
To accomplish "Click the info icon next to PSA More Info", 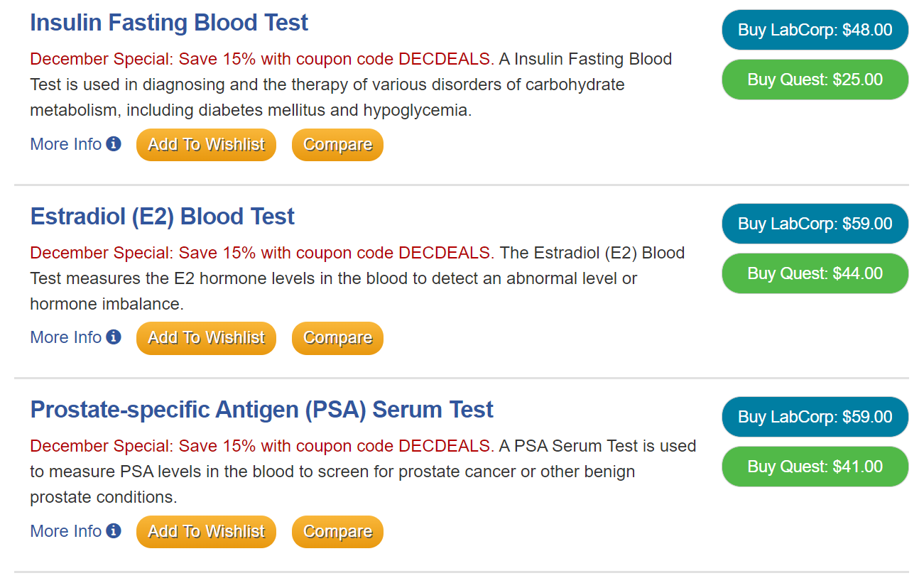I will [114, 531].
